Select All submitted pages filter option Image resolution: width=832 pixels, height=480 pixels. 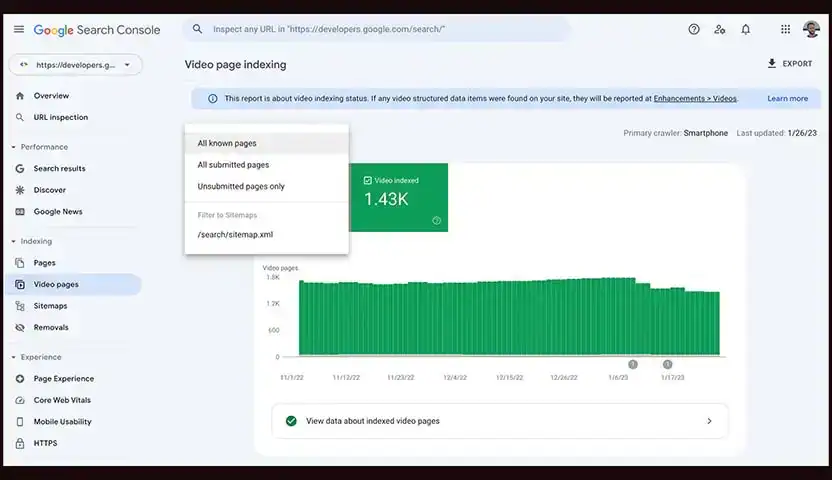266,165
